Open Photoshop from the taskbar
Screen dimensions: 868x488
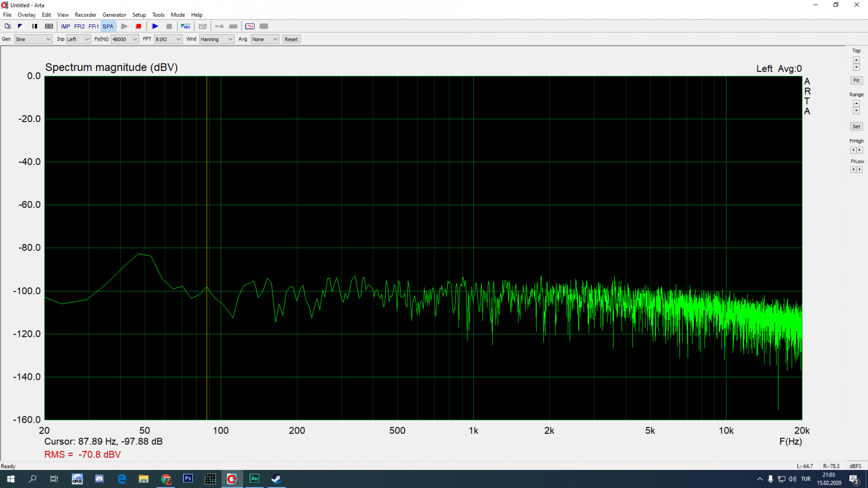[188, 478]
